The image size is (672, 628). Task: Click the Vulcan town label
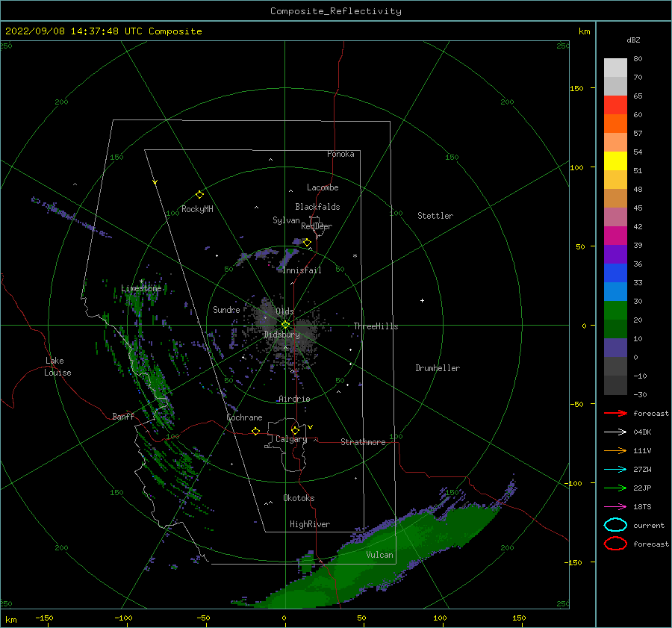379,555
